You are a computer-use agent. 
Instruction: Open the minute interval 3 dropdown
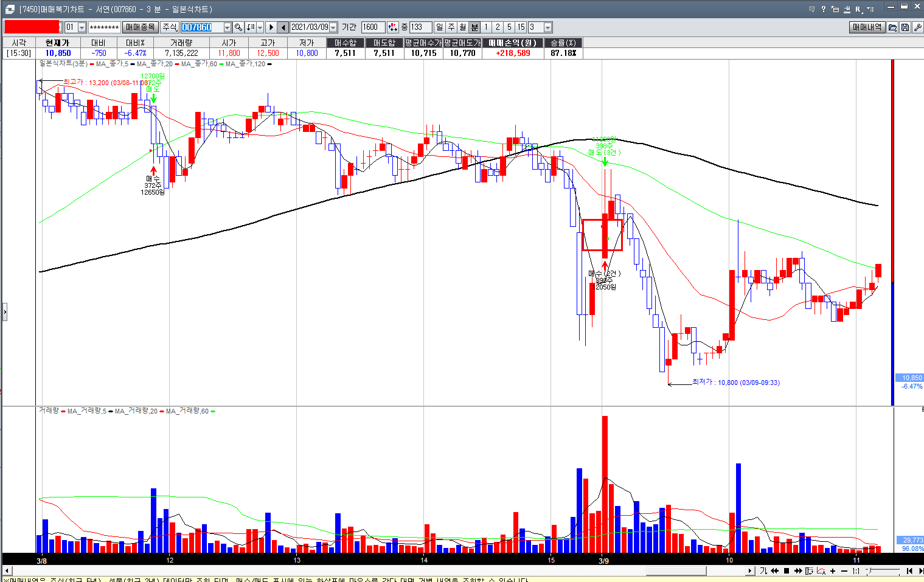coord(547,27)
